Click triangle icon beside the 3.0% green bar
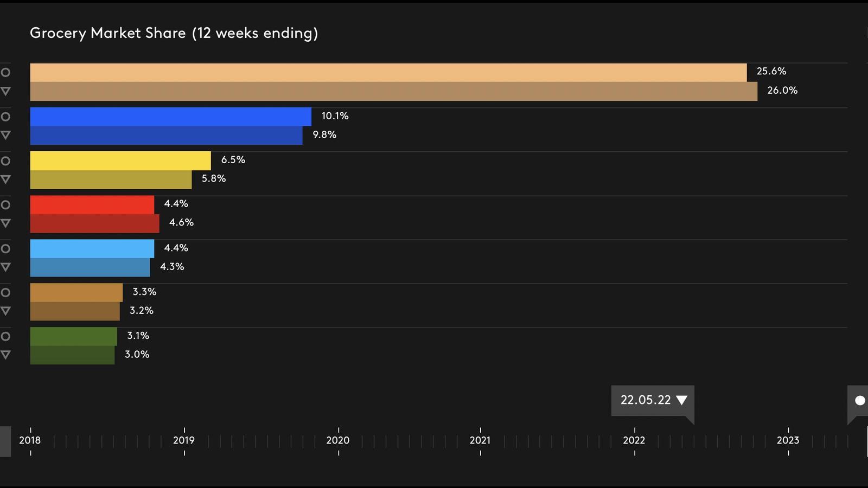Image resolution: width=868 pixels, height=488 pixels. (x=5, y=355)
